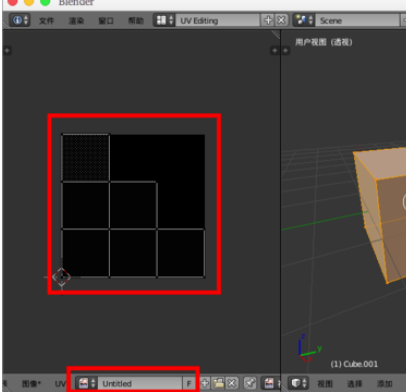Click the 用户视图 (透视) view label
This screenshot has width=406, height=392.
point(324,42)
